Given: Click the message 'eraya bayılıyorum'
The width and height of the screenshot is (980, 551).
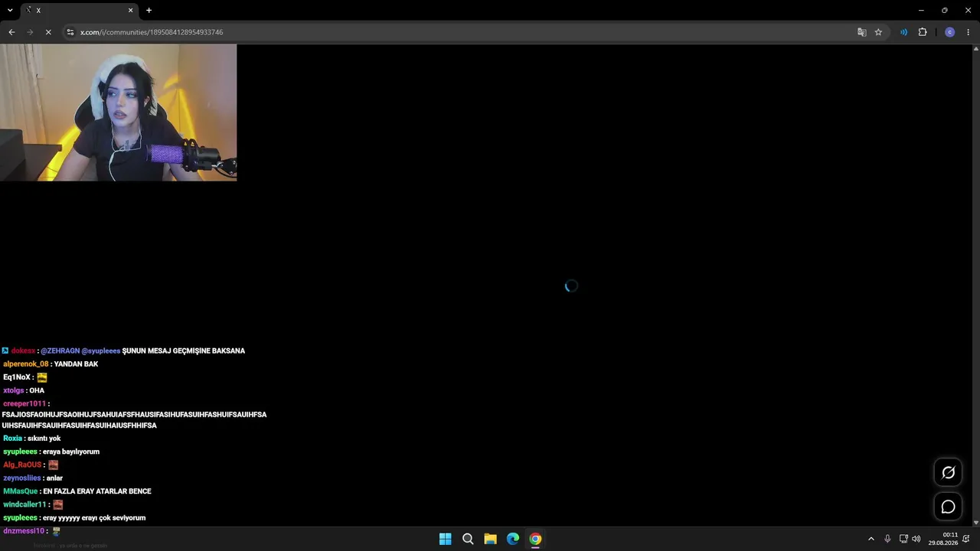Looking at the screenshot, I should coord(71,452).
